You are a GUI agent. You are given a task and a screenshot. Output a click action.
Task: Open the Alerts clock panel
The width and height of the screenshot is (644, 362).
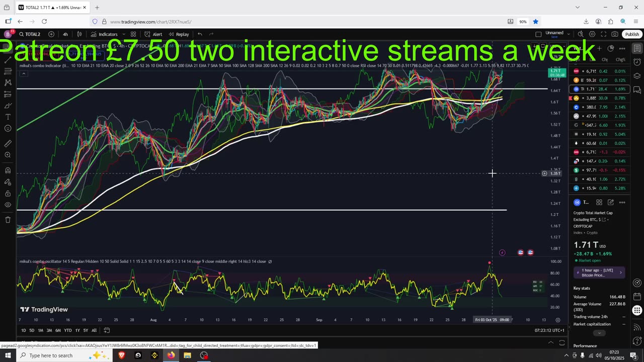(637, 62)
